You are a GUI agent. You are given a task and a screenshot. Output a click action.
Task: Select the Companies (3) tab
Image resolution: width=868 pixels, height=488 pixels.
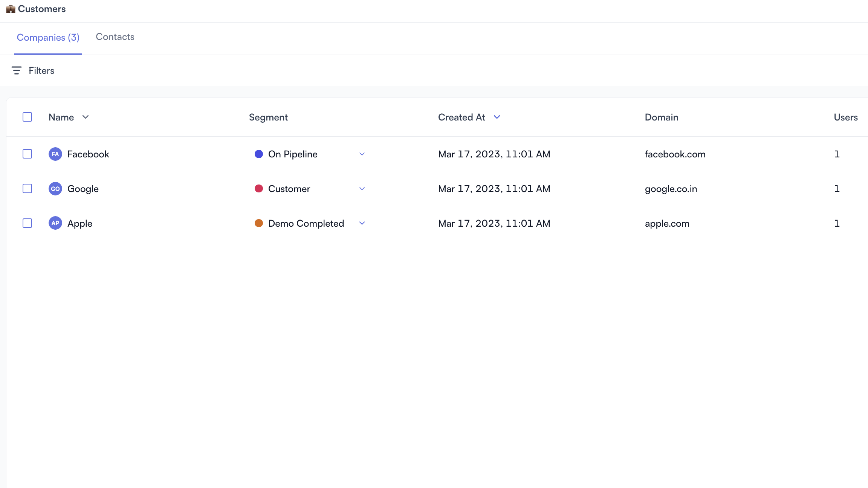pos(48,38)
